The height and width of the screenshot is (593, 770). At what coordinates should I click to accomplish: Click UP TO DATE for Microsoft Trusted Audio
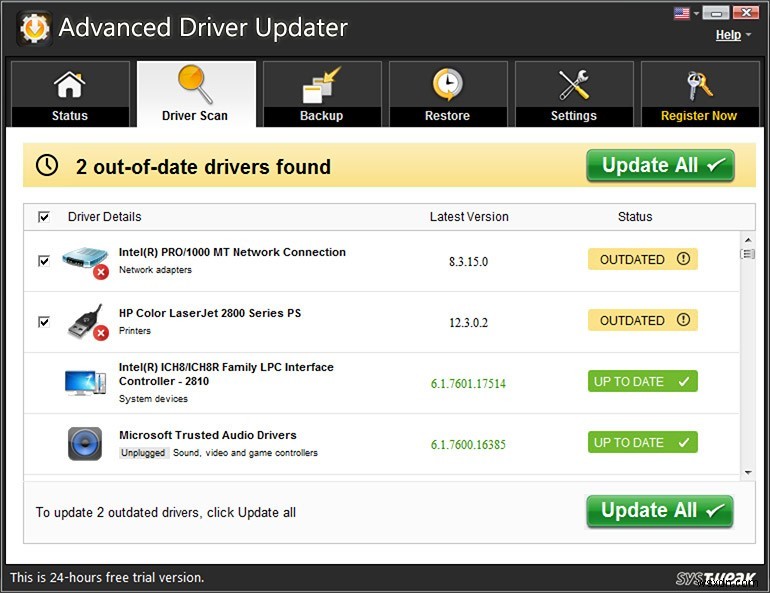pyautogui.click(x=643, y=442)
